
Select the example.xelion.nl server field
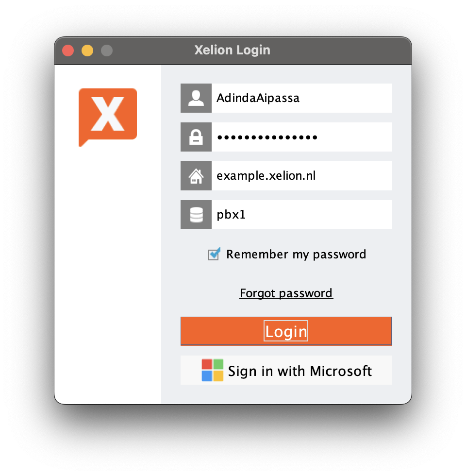click(301, 175)
